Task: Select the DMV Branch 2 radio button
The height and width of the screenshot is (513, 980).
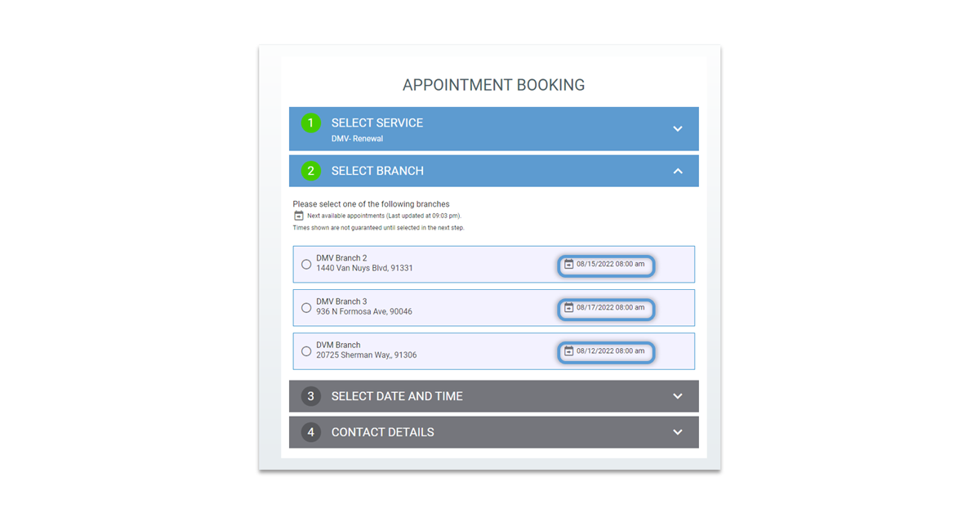Action: pos(306,265)
